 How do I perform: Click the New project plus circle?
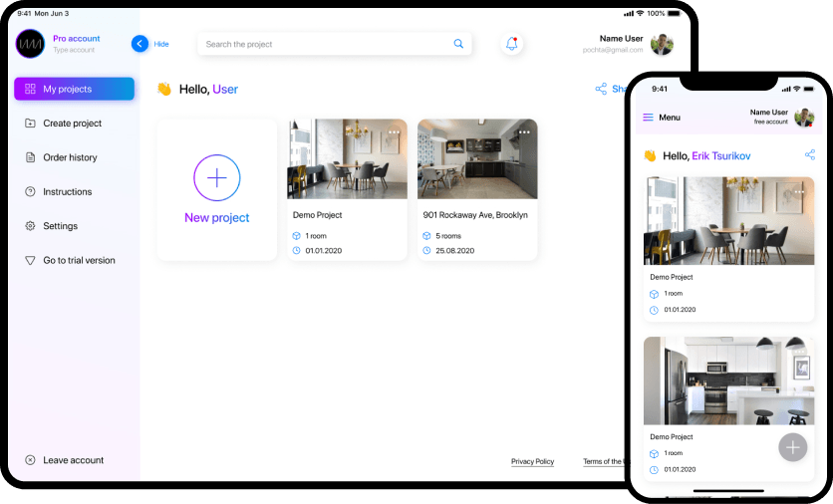[x=217, y=178]
